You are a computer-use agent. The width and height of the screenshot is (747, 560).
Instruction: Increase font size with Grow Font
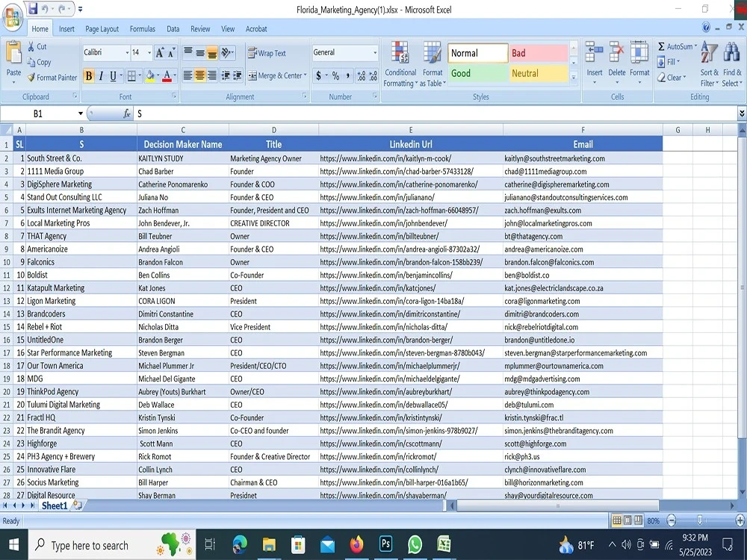coord(160,52)
